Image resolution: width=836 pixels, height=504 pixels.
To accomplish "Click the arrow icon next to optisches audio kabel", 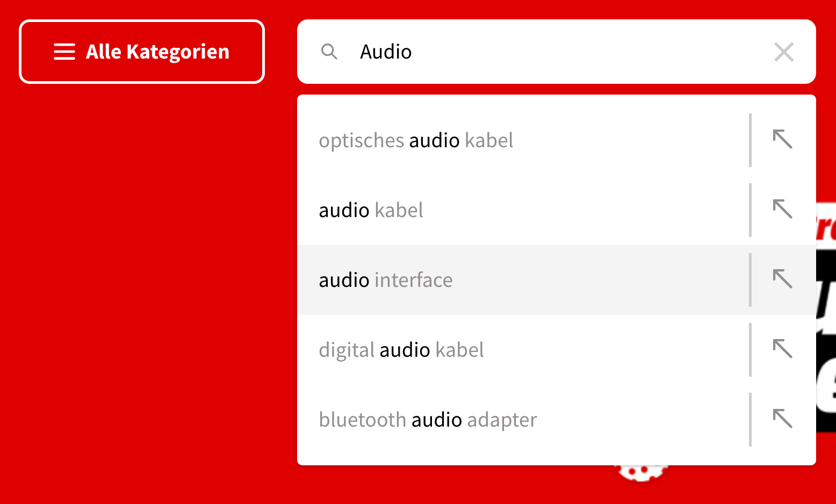I will (783, 140).
